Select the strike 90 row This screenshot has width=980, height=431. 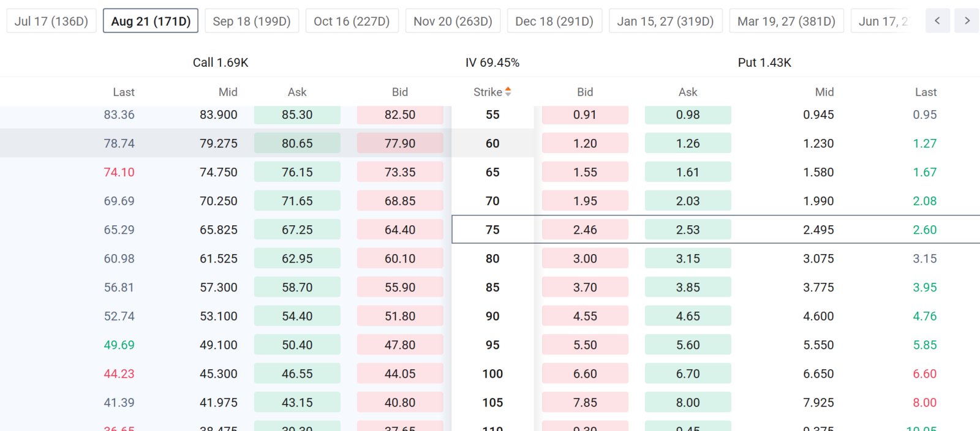(x=490, y=316)
